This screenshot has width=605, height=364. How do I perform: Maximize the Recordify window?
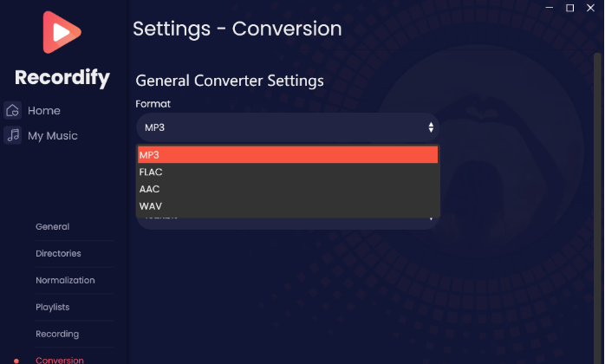pos(569,8)
